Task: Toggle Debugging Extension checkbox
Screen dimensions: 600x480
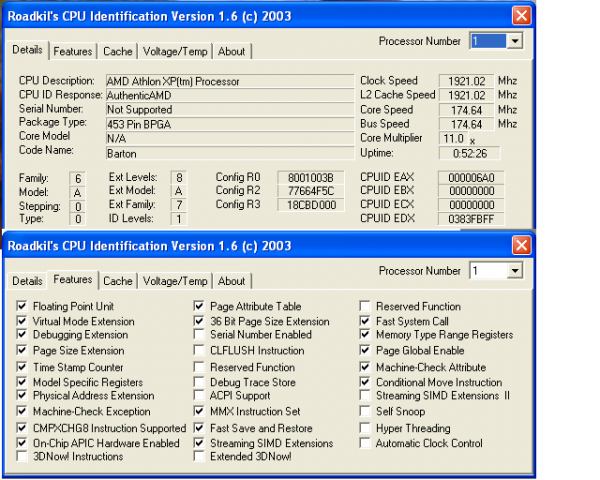Action: (x=22, y=334)
